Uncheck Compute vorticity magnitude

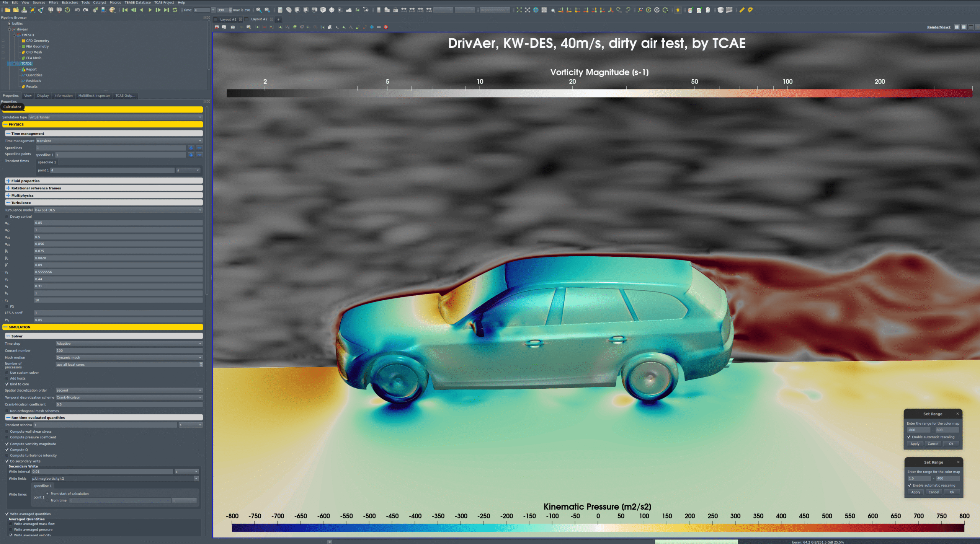point(7,444)
